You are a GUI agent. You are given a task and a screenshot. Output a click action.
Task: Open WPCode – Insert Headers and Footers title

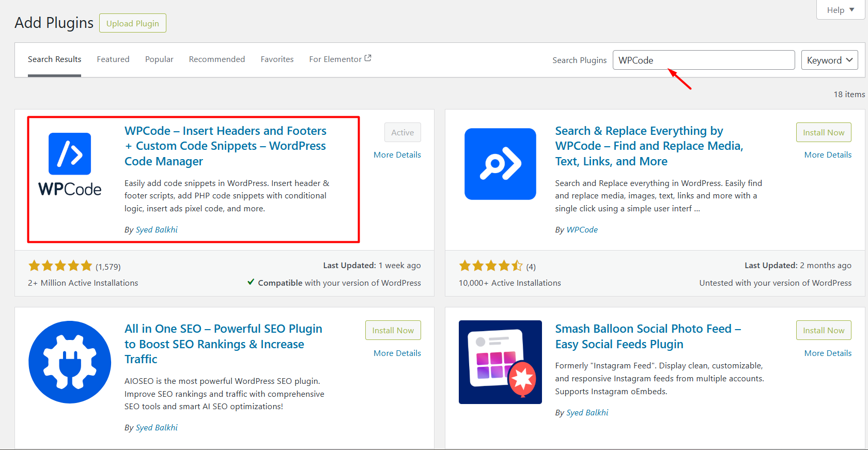226,146
